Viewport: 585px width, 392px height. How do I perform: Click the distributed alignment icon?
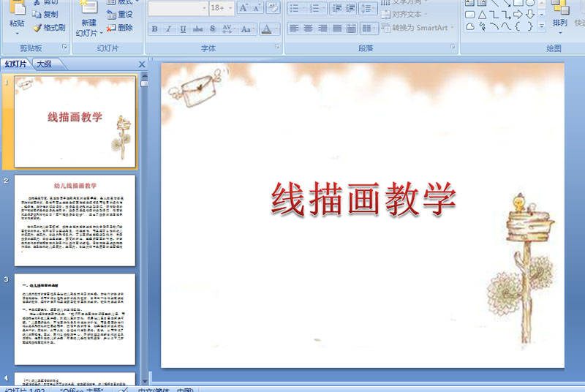(x=351, y=29)
